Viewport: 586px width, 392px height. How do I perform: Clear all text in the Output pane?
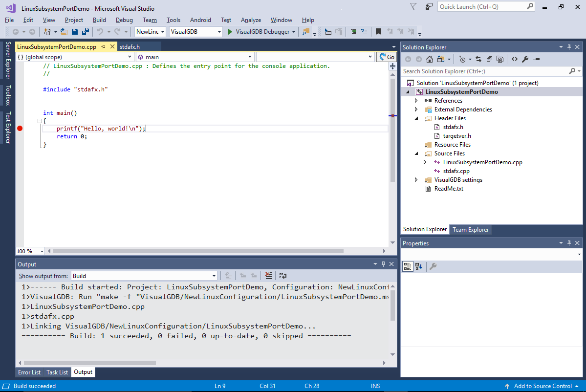pyautogui.click(x=268, y=276)
